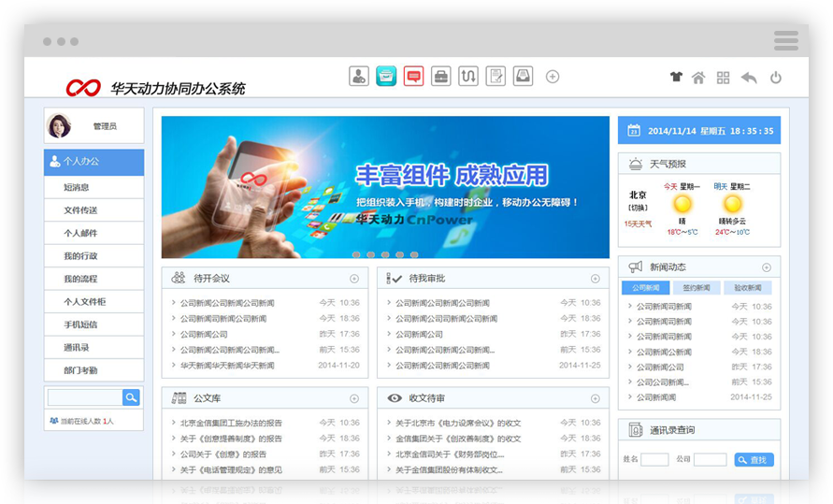833x504 pixels.
Task: Open 个人邮件 in the sidebar
Action: point(94,233)
